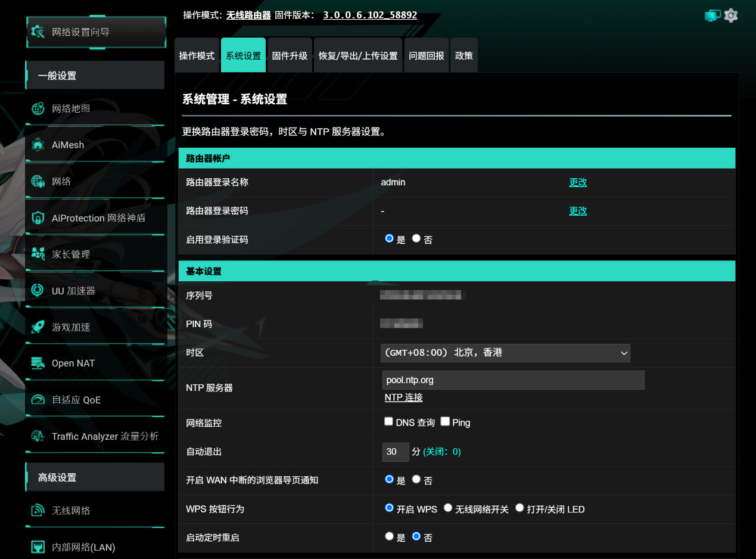The height and width of the screenshot is (559, 756).
Task: Open 家长管理 menu label
Action: (71, 254)
